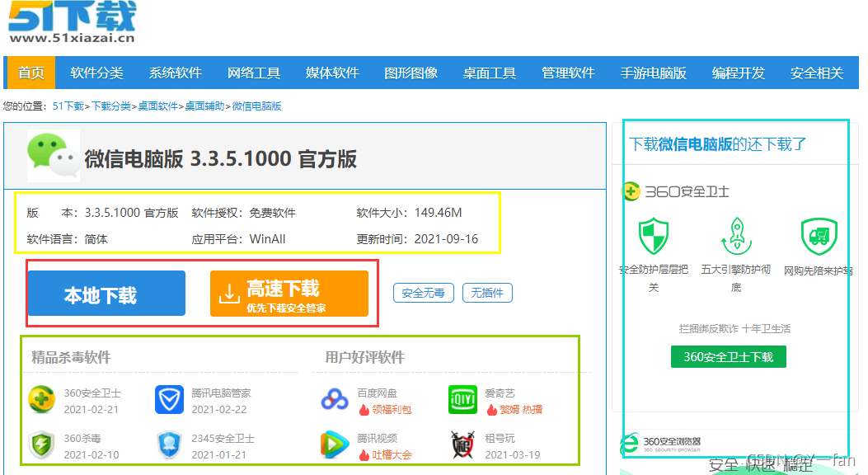
Task: Click the 腾讯视频 play icon
Action: [335, 444]
